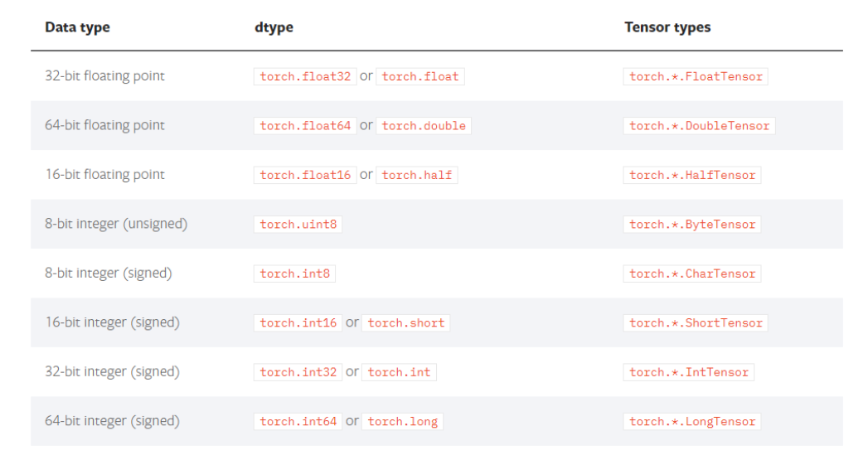The width and height of the screenshot is (868, 460).
Task: Click the "Tensor types" column header
Action: point(667,27)
